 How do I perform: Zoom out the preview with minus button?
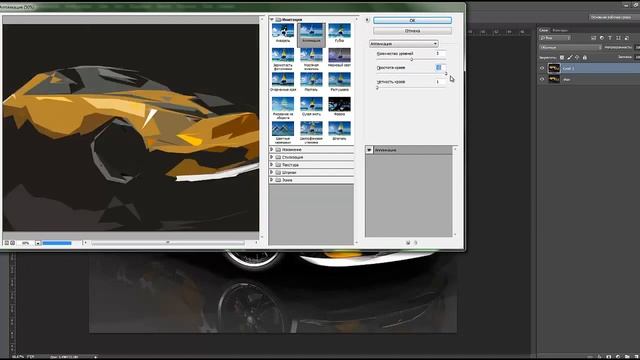(7, 243)
